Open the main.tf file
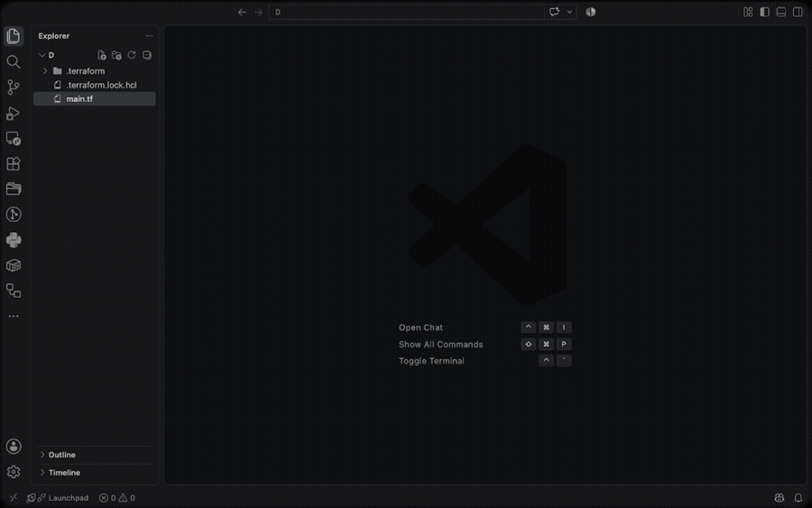The image size is (812, 508). pos(95,99)
